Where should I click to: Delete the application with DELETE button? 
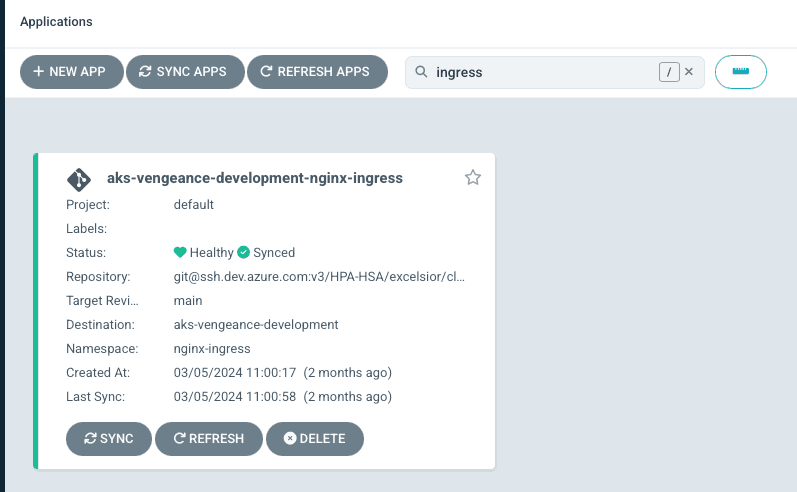click(x=315, y=439)
